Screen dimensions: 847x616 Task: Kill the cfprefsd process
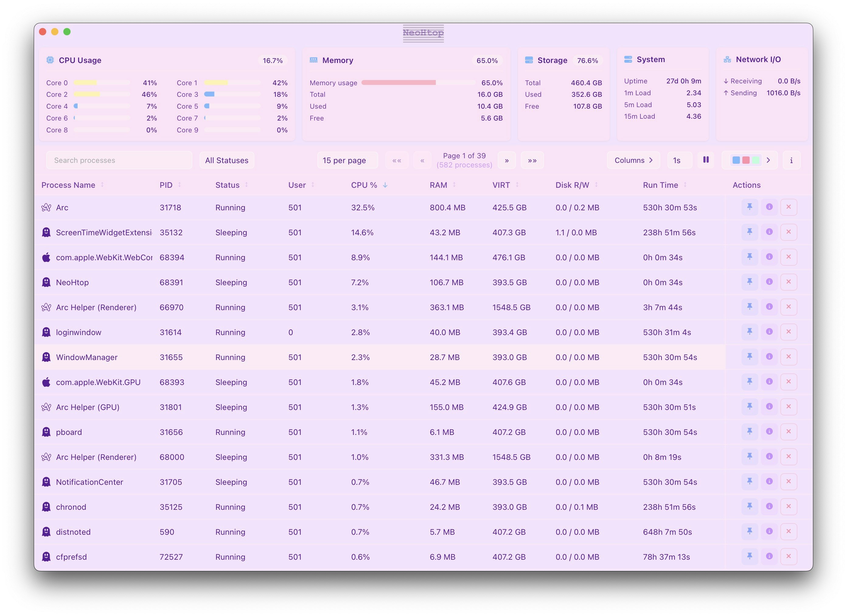click(x=788, y=557)
